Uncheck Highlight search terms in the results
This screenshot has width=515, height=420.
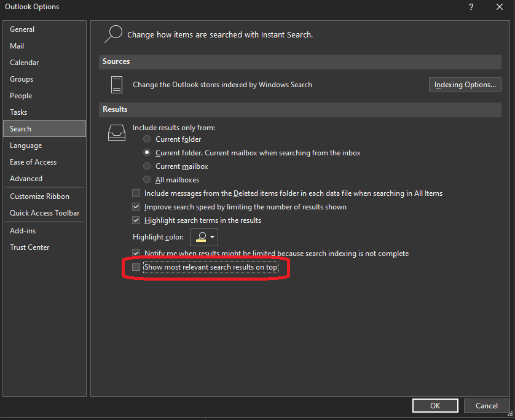[x=136, y=220]
